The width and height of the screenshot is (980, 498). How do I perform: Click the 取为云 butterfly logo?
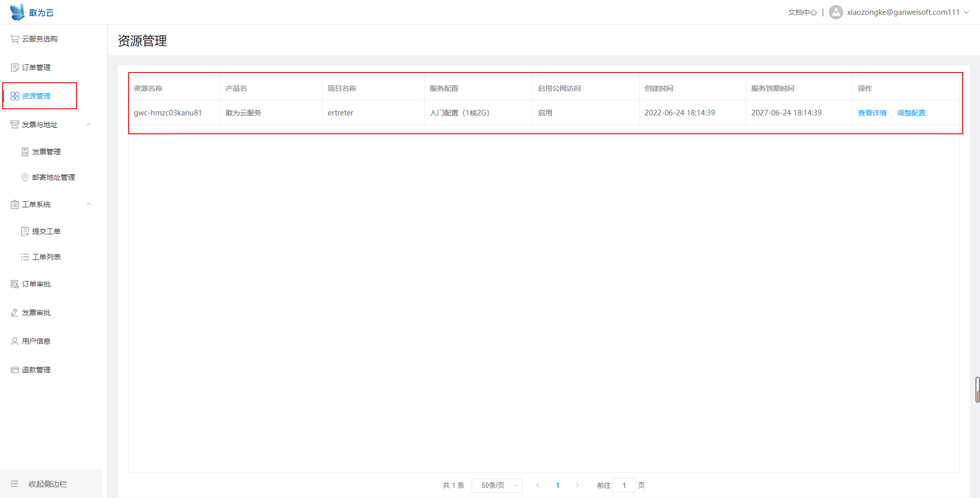(17, 12)
